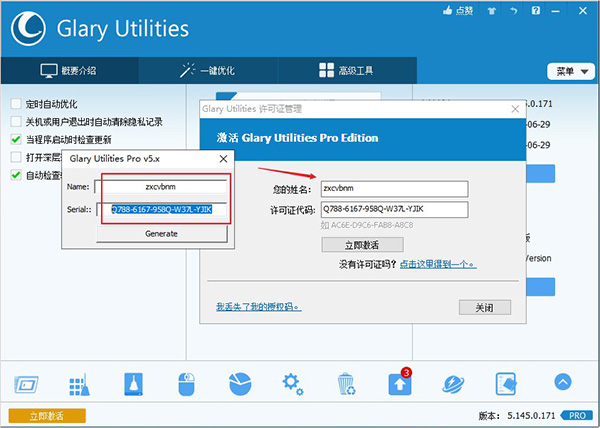Open the registry cleaner grid-and-broom icon
This screenshot has width=600, height=428.
[x=80, y=384]
